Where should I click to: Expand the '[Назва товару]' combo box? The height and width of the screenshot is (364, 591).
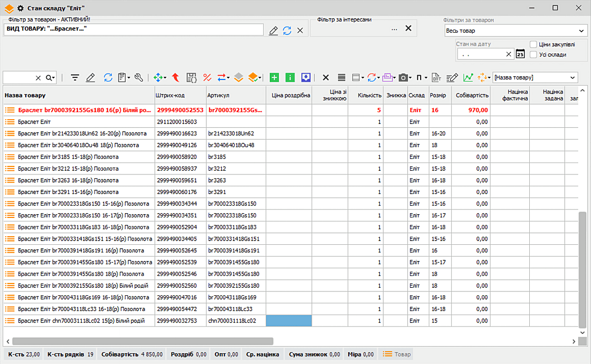pos(573,78)
